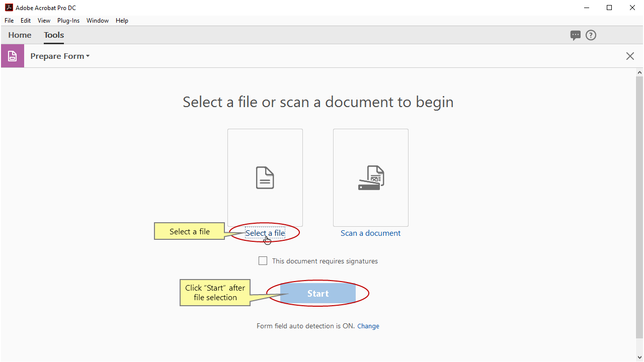Click the Start button

pos(318,293)
